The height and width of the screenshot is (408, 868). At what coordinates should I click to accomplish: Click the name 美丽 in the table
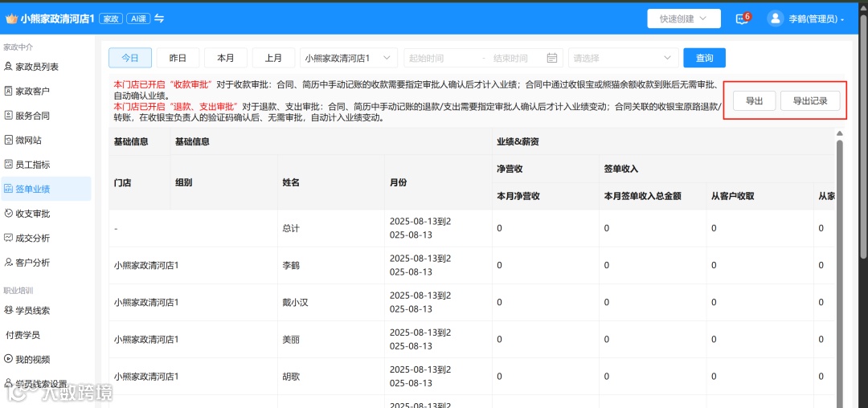[x=291, y=340]
